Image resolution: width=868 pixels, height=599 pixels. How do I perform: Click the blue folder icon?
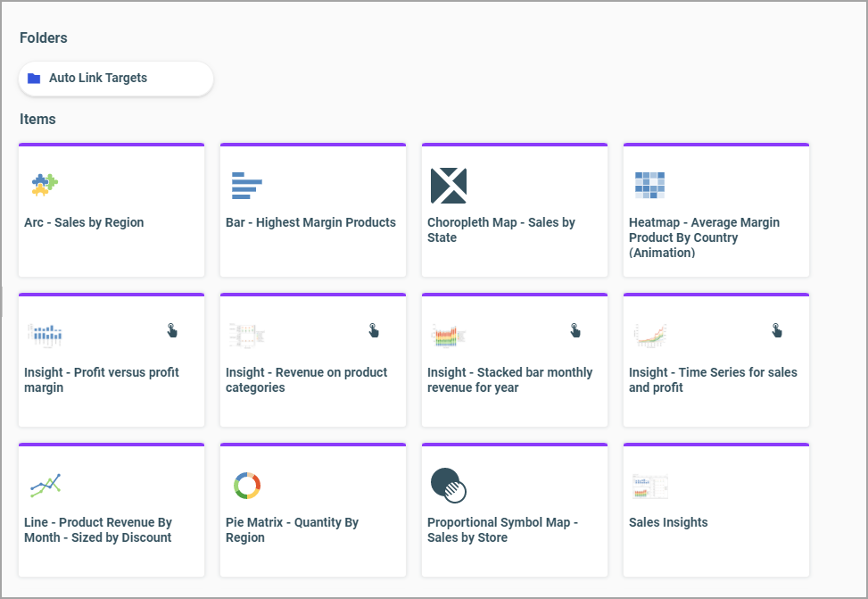pyautogui.click(x=34, y=79)
